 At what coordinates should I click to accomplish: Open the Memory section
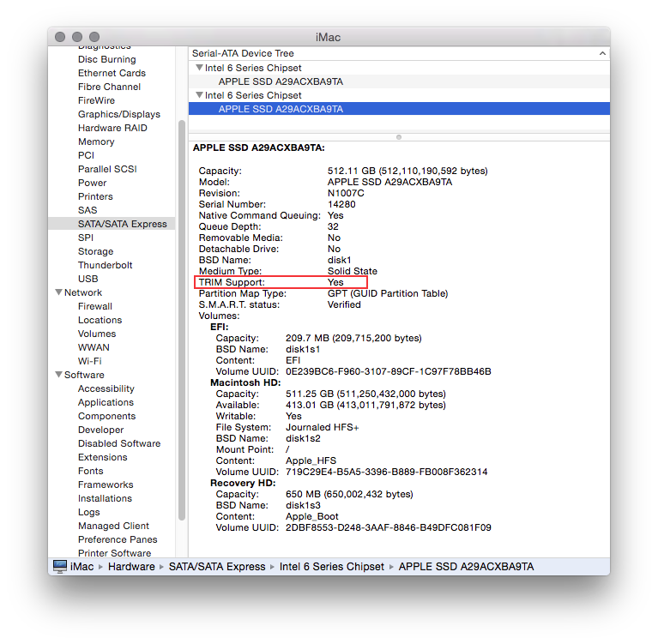point(96,141)
